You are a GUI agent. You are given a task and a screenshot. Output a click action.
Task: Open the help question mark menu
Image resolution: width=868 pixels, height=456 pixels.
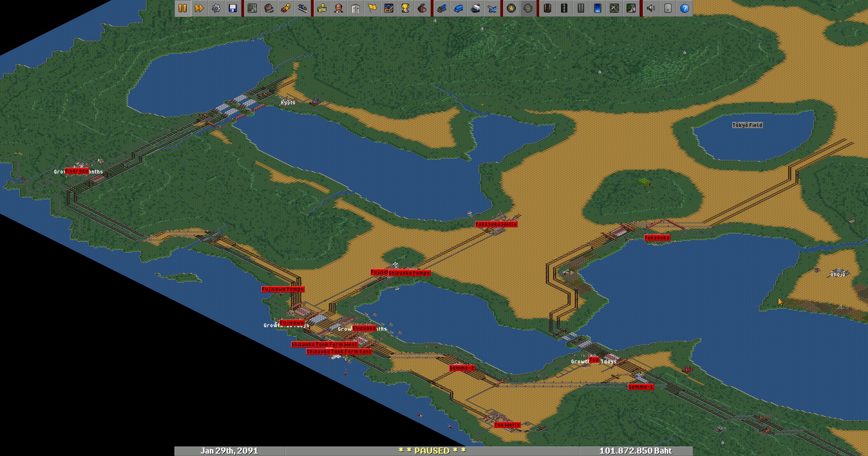click(x=685, y=8)
